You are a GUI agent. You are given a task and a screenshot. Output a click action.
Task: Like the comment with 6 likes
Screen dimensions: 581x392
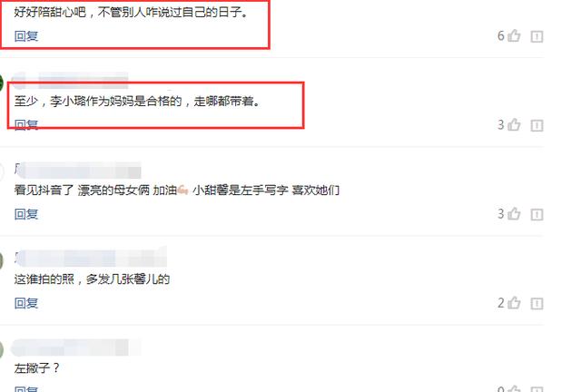pyautogui.click(x=515, y=36)
